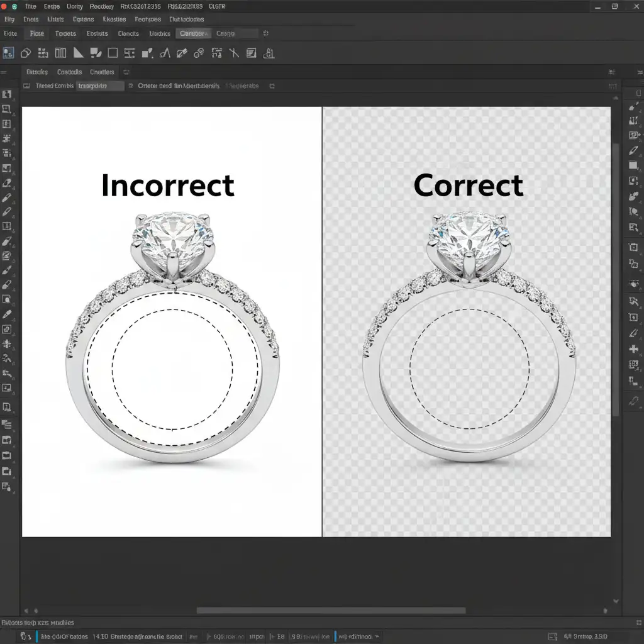Toggle the small box icon after "Cnatters"
Screen dimensions: 644x644
coord(126,72)
